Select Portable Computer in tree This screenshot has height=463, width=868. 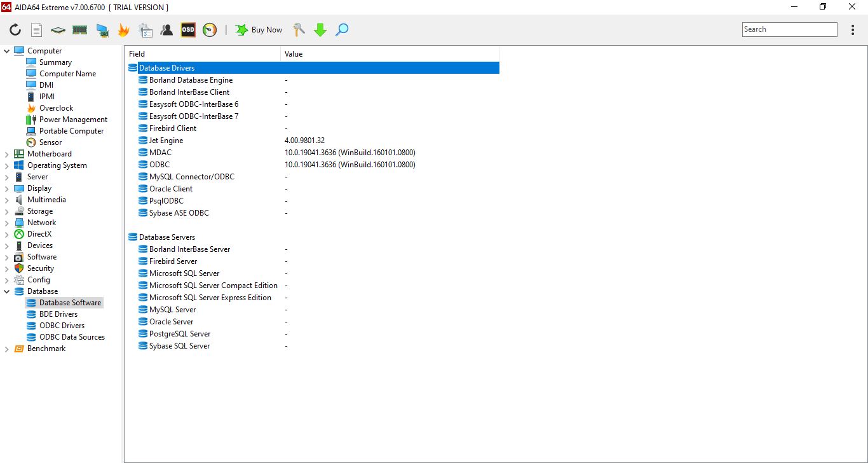click(71, 131)
